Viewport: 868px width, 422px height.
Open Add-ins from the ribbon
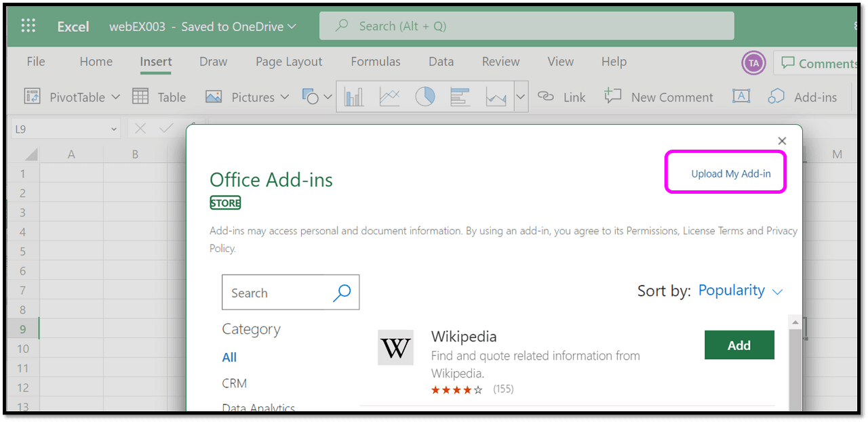[x=803, y=97]
